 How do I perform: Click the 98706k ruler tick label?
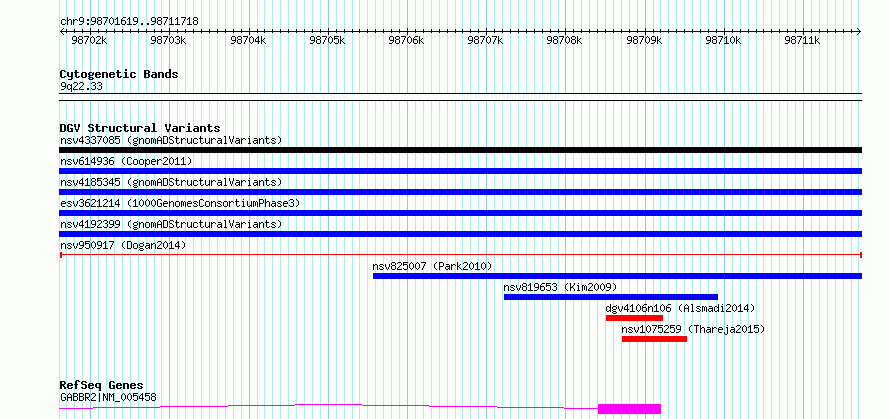pyautogui.click(x=406, y=41)
